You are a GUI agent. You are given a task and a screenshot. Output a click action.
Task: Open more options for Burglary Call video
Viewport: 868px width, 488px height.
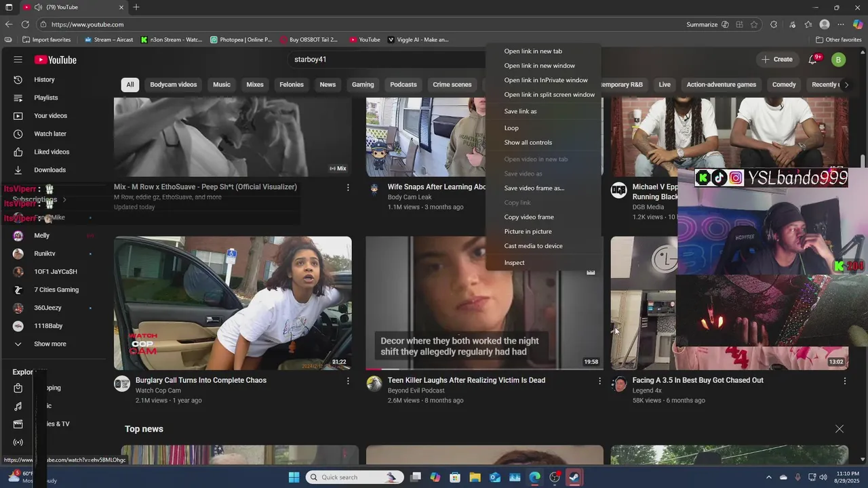coord(348,381)
